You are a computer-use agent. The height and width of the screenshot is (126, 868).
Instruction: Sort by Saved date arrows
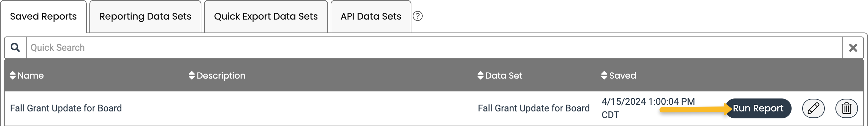[604, 75]
